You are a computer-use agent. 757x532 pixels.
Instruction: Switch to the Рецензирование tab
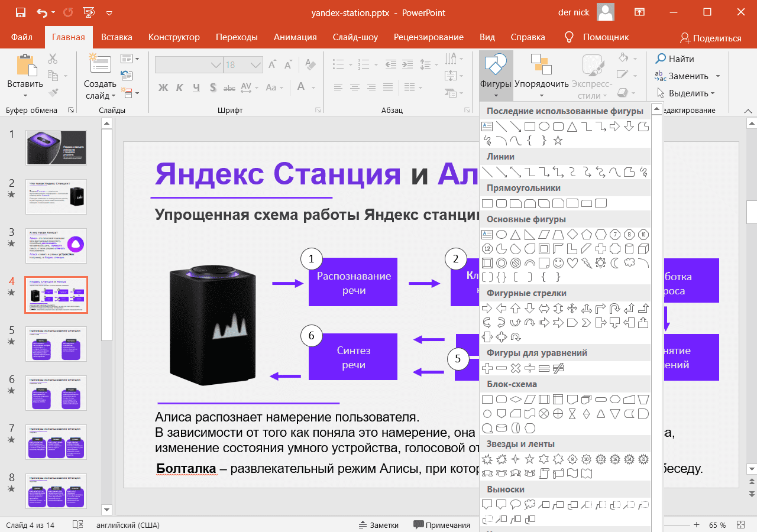coord(429,37)
